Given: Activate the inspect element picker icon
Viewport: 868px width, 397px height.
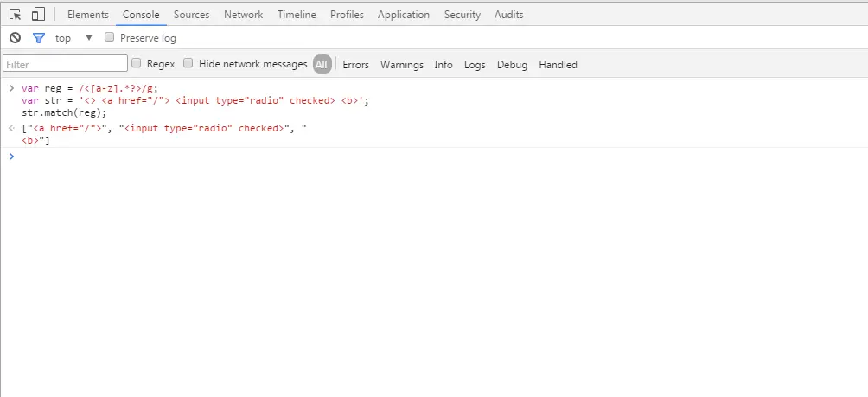Looking at the screenshot, I should tap(15, 15).
